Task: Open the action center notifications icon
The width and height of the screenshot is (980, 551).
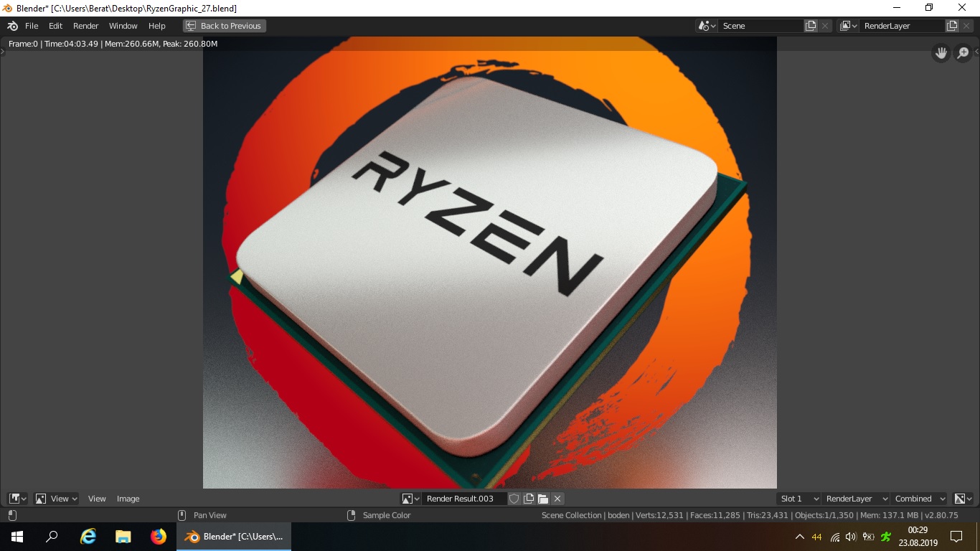Action: click(x=956, y=537)
